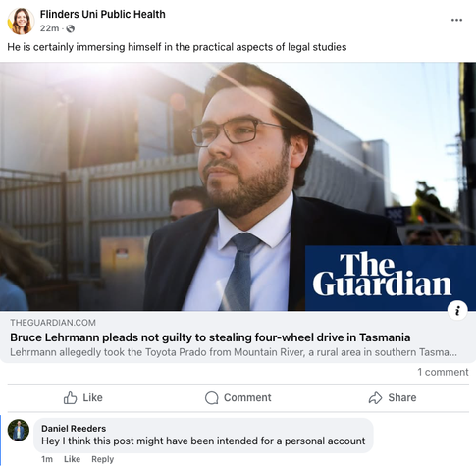Click the info icon on link preview
The height and width of the screenshot is (467, 476).
click(x=457, y=310)
